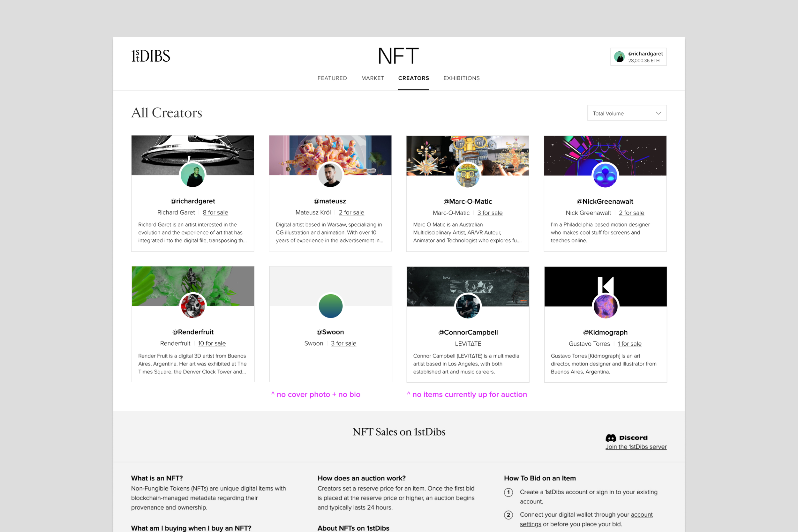Viewport: 798px width, 532px height.
Task: Click the @richardgaret card username
Action: [193, 201]
